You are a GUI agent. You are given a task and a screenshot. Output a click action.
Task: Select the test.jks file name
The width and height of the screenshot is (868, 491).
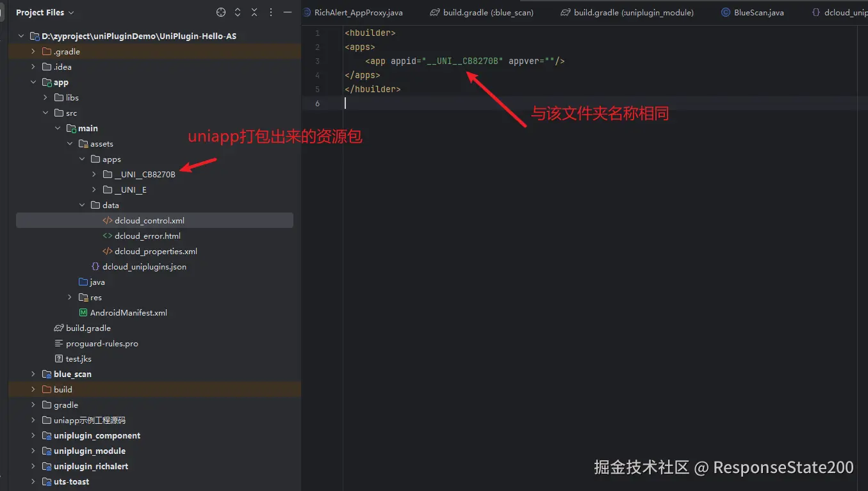pyautogui.click(x=79, y=358)
